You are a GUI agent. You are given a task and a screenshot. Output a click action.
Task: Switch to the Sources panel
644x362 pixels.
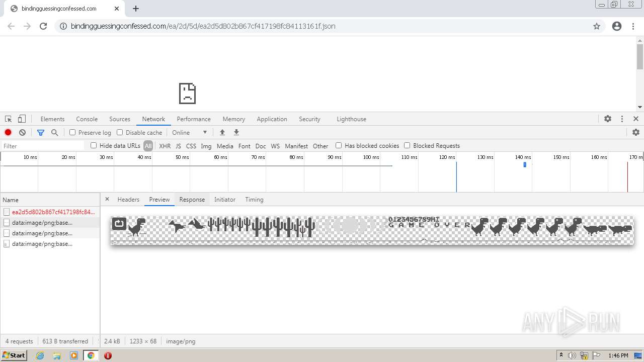tap(120, 119)
